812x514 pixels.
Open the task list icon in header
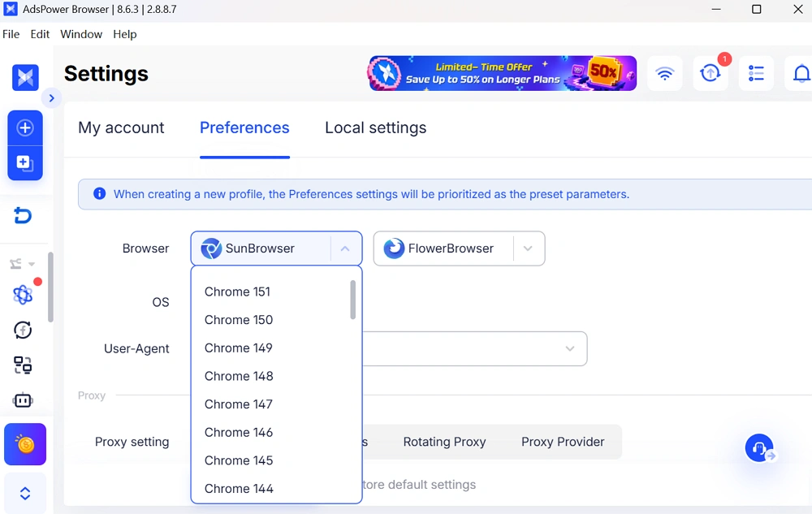click(x=756, y=74)
